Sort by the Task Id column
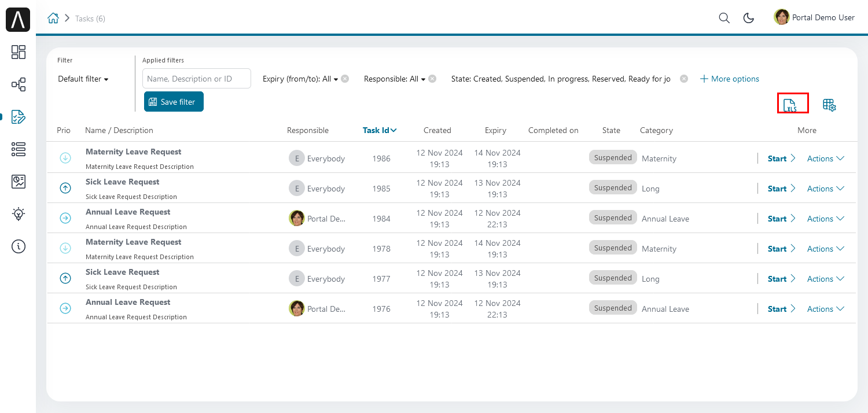Viewport: 868px width, 413px height. (380, 130)
